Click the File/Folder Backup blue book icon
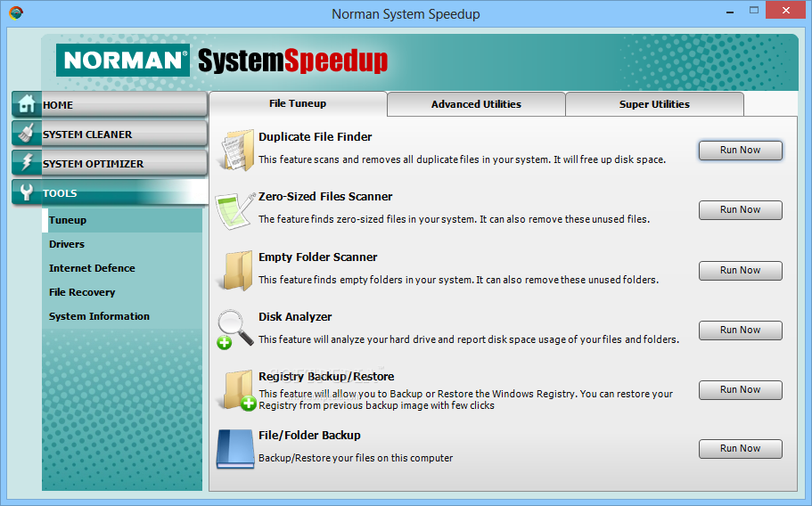This screenshot has height=506, width=812. point(235,449)
